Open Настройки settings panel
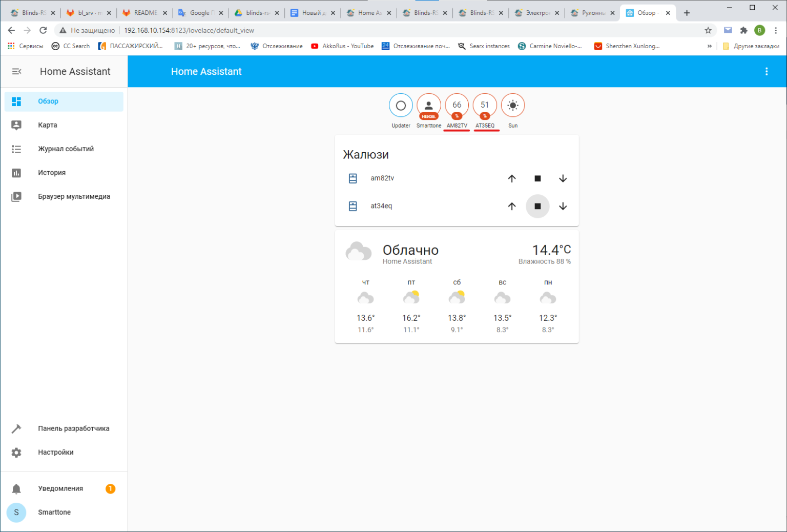Screen dimensions: 787x532 pyautogui.click(x=64, y=453)
